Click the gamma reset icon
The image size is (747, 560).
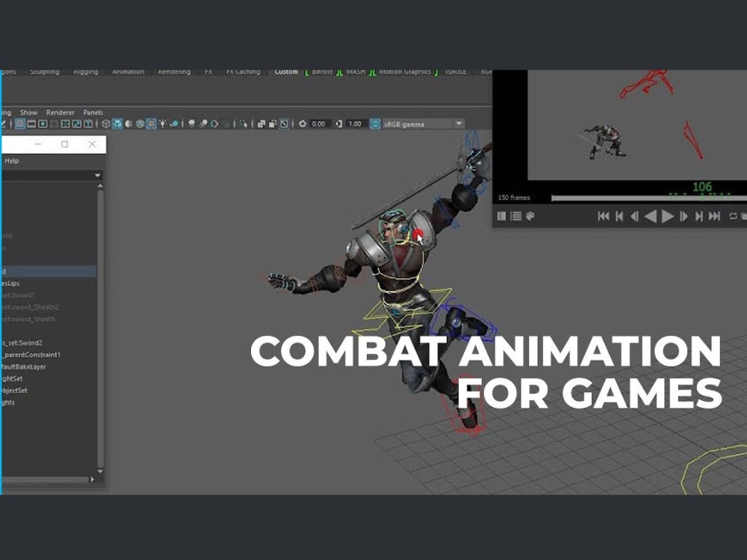[x=338, y=124]
